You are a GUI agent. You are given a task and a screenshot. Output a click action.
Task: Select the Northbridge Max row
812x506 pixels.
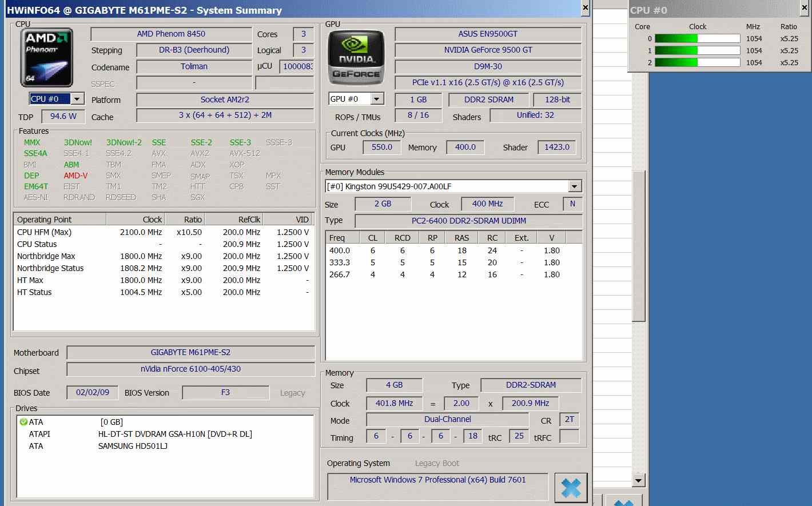[164, 256]
